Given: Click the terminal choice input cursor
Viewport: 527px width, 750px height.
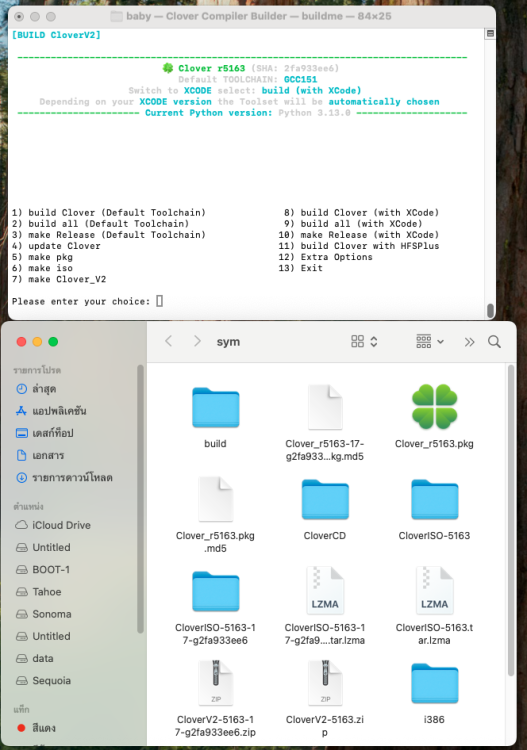Looking at the screenshot, I should click(160, 301).
